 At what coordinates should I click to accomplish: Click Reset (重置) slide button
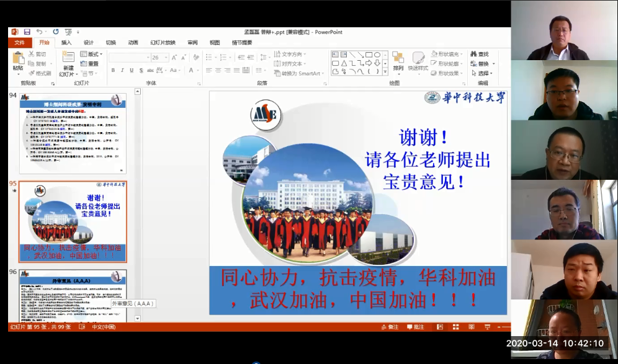89,63
